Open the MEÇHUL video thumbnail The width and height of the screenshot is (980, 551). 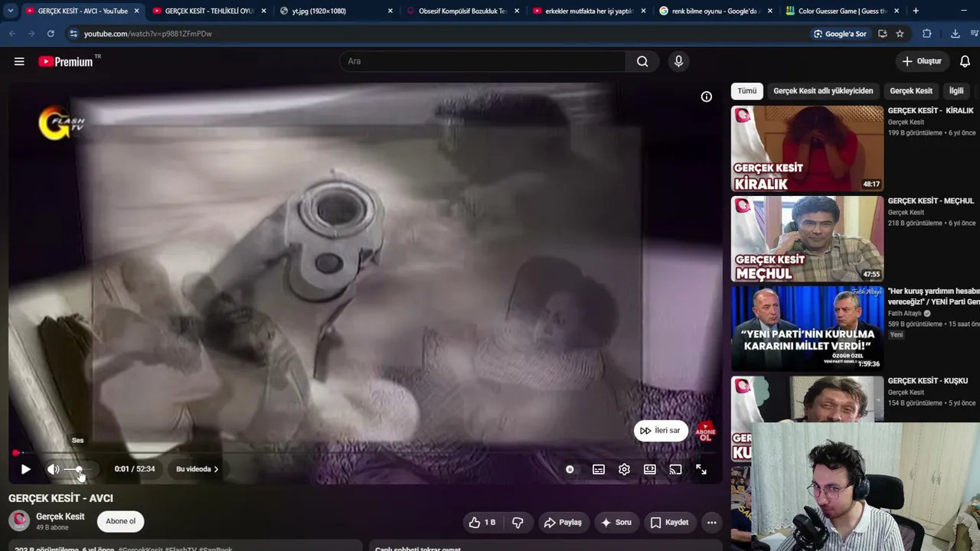coord(807,239)
